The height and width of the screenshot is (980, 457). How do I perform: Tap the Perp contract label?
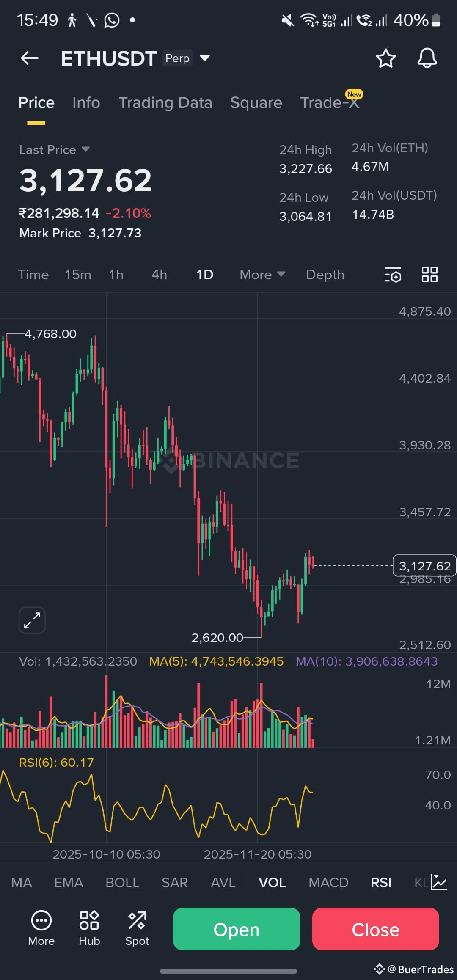click(x=177, y=58)
